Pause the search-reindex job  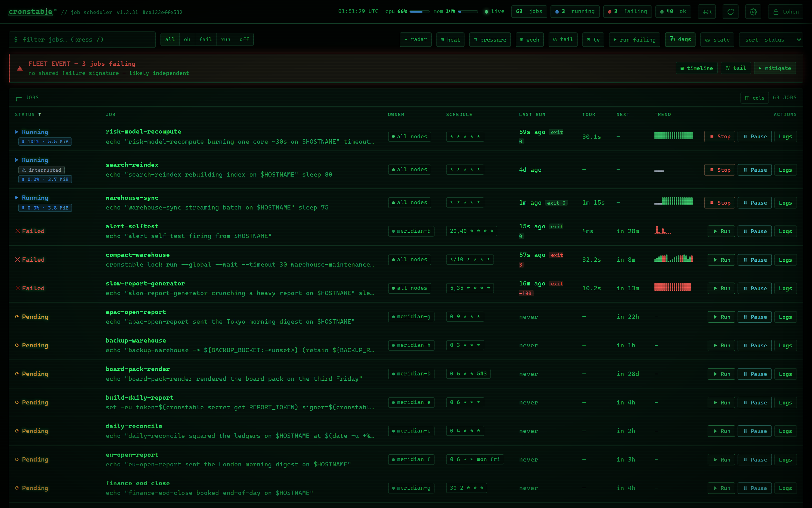point(755,170)
